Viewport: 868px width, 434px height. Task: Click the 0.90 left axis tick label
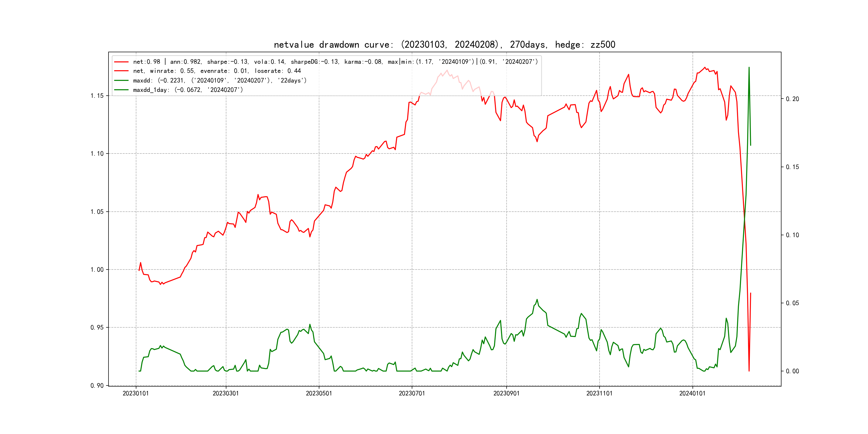coord(97,386)
